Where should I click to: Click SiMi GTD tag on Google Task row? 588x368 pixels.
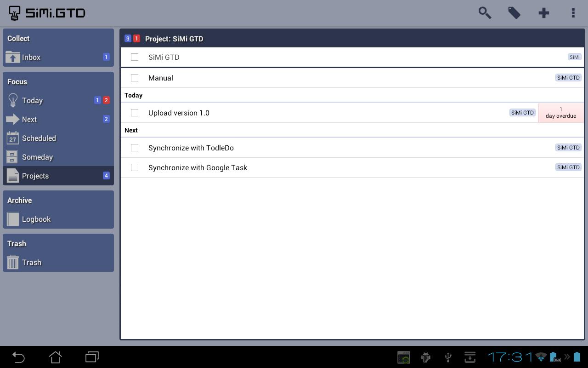click(x=568, y=167)
